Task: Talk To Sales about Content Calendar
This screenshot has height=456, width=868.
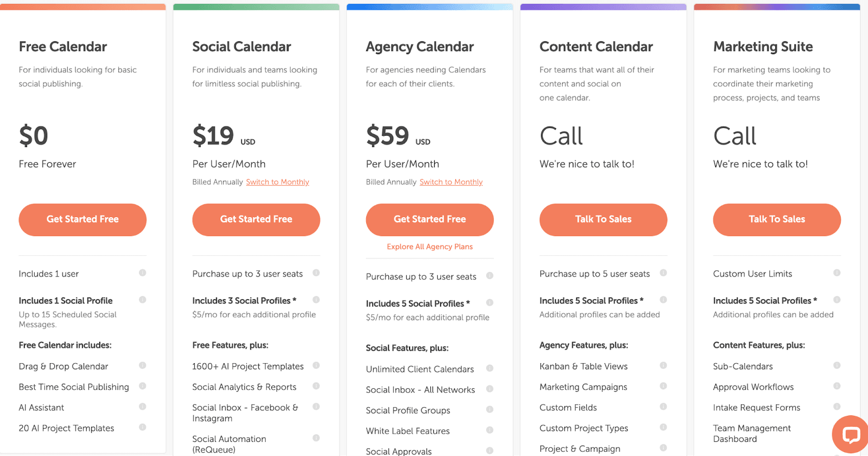Action: [603, 219]
